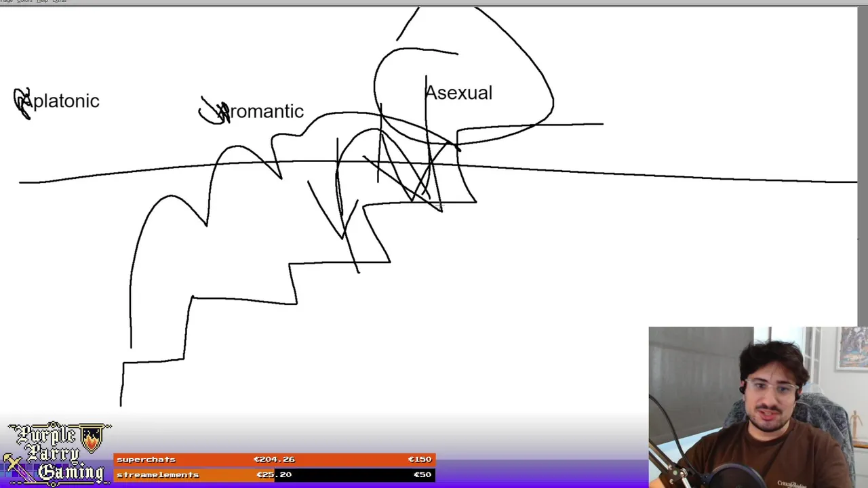Click the Aromantic text label
Viewport: 868px width, 488px height.
click(x=260, y=112)
